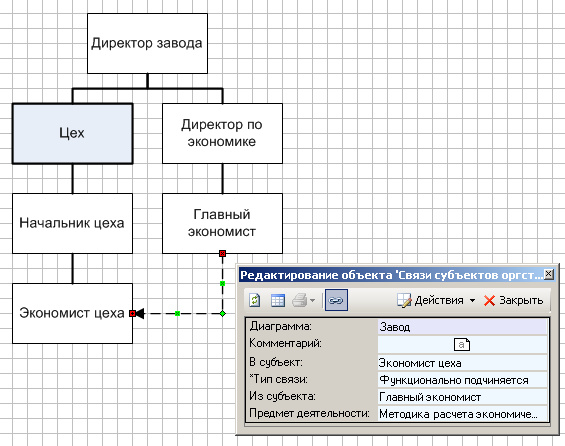Image resolution: width=565 pixels, height=446 pixels.
Task: Select the Диаграмма field value Завод
Action: [x=463, y=327]
